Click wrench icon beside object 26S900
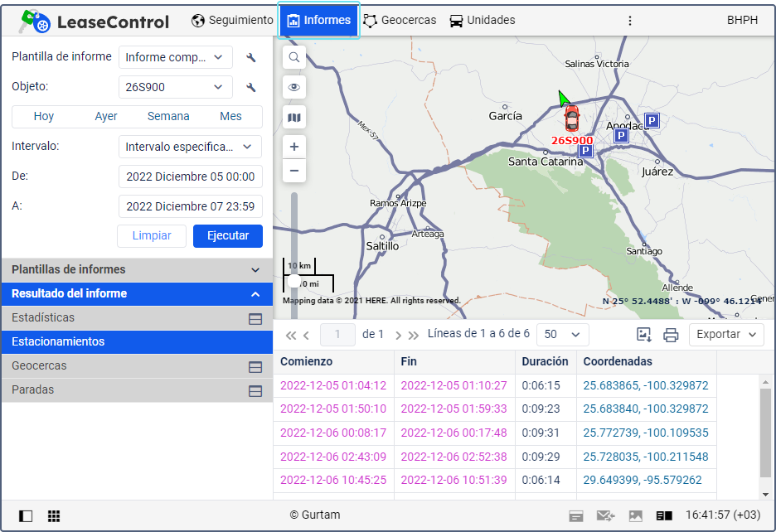The height and width of the screenshot is (532, 776). coord(251,87)
